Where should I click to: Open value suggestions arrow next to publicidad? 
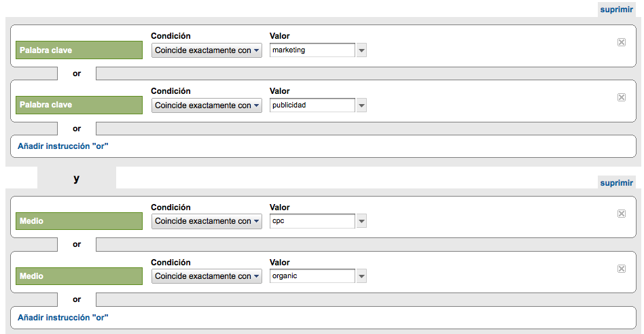pyautogui.click(x=361, y=105)
